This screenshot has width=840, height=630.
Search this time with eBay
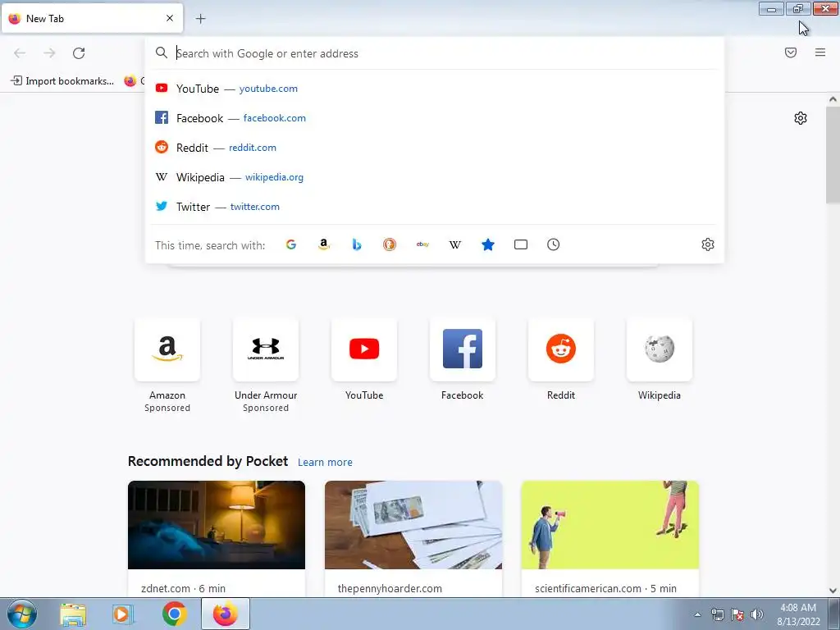point(422,244)
